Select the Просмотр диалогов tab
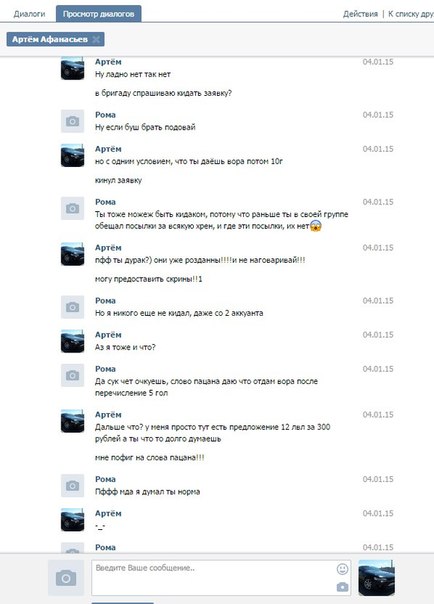The image size is (434, 604). click(x=99, y=14)
